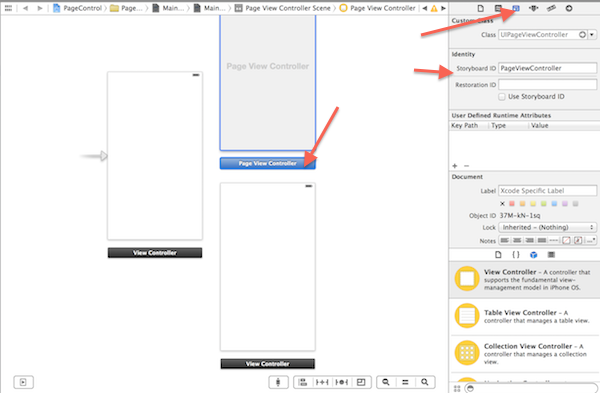Click PageControl project in jump bar

[x=77, y=8]
